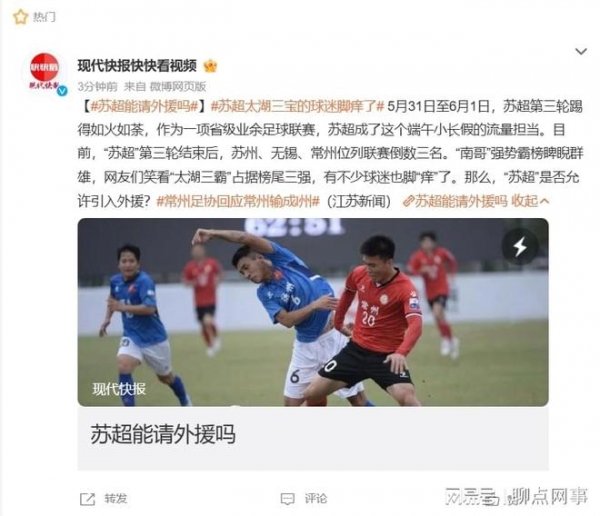Open username 现代快报快快看视频

[137, 66]
